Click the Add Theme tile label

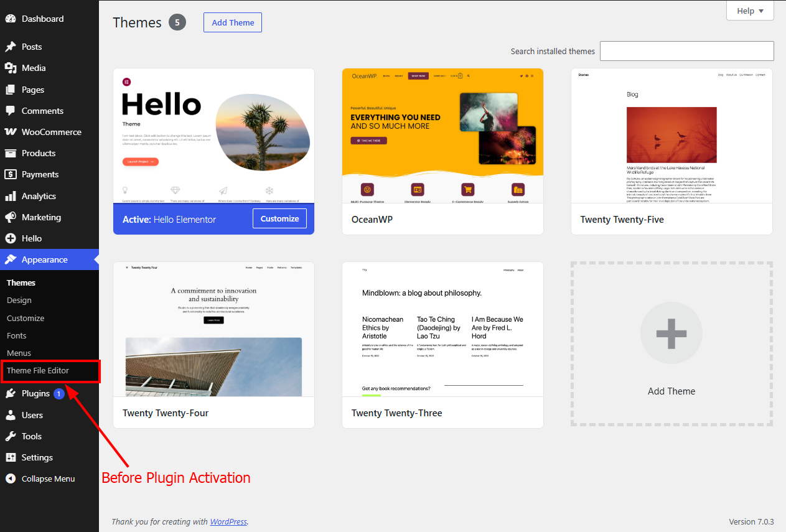671,391
